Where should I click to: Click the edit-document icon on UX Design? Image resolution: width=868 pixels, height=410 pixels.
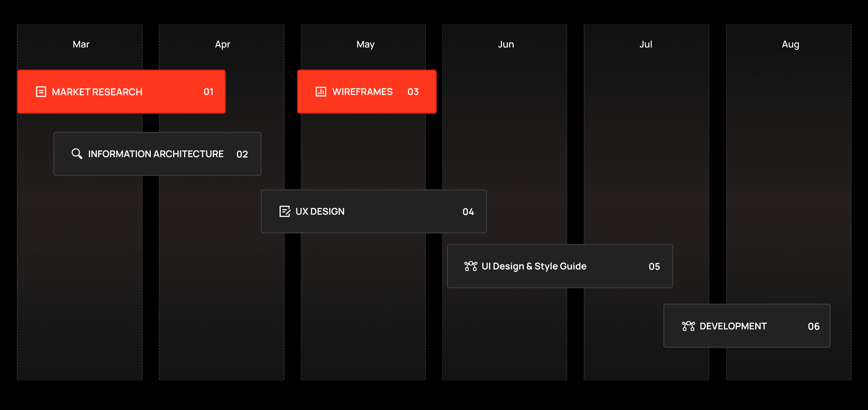285,211
